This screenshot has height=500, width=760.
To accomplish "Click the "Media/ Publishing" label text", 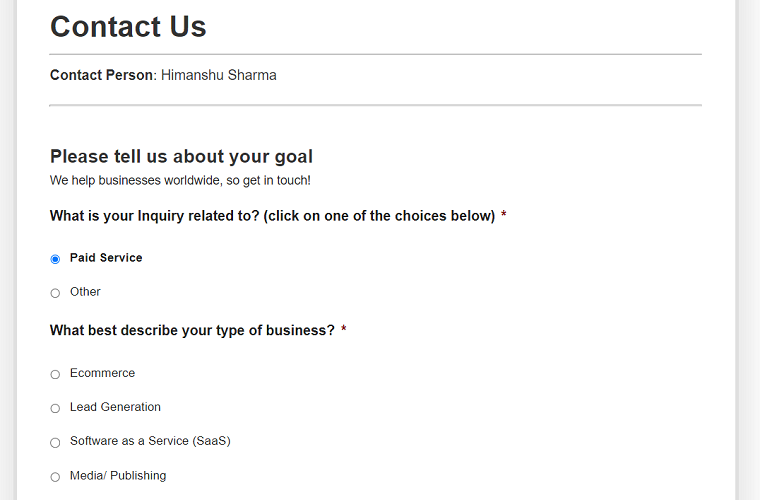I will click(x=118, y=476).
